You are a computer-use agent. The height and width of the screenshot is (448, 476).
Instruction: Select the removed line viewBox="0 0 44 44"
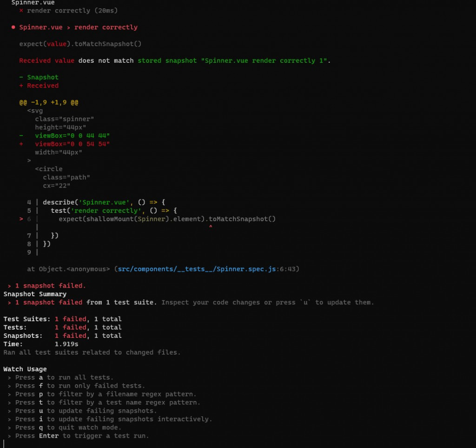(64, 136)
